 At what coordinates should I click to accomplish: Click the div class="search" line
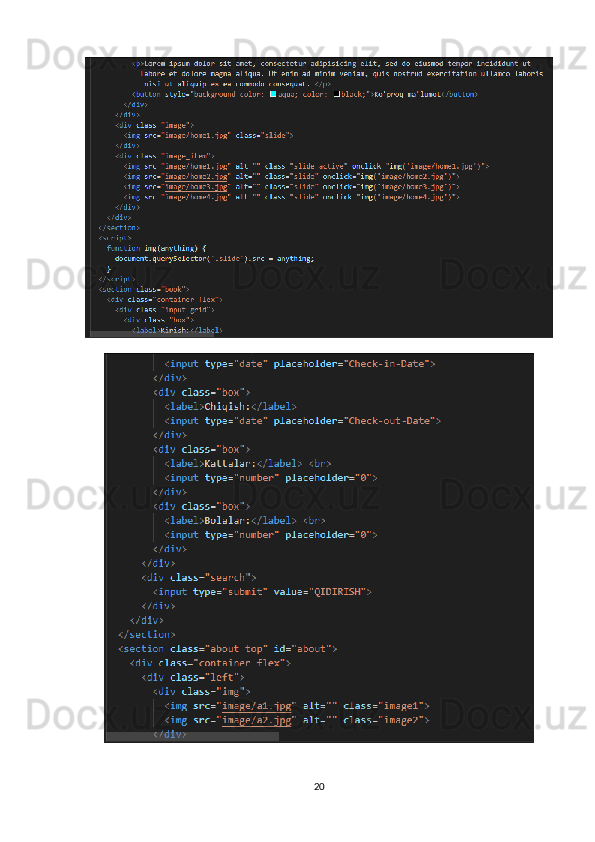(199, 577)
